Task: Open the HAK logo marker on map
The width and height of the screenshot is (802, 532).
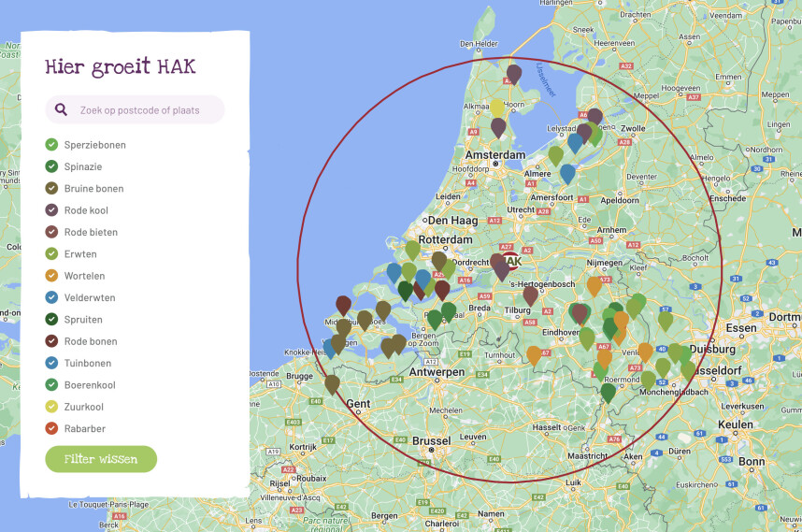Action: 511,261
